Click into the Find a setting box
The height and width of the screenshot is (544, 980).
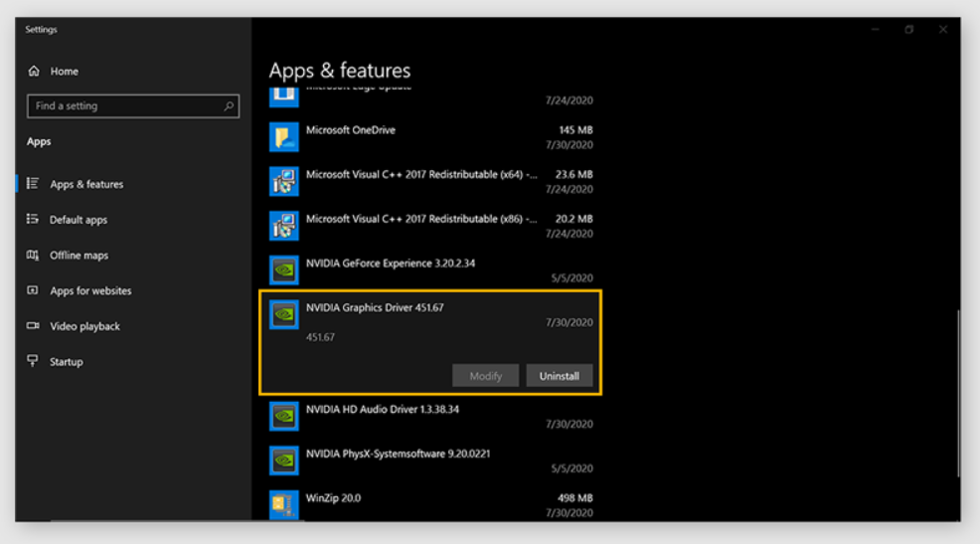133,106
